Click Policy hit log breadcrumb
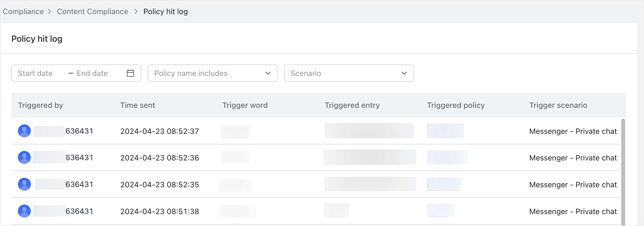The image size is (644, 226). (166, 11)
